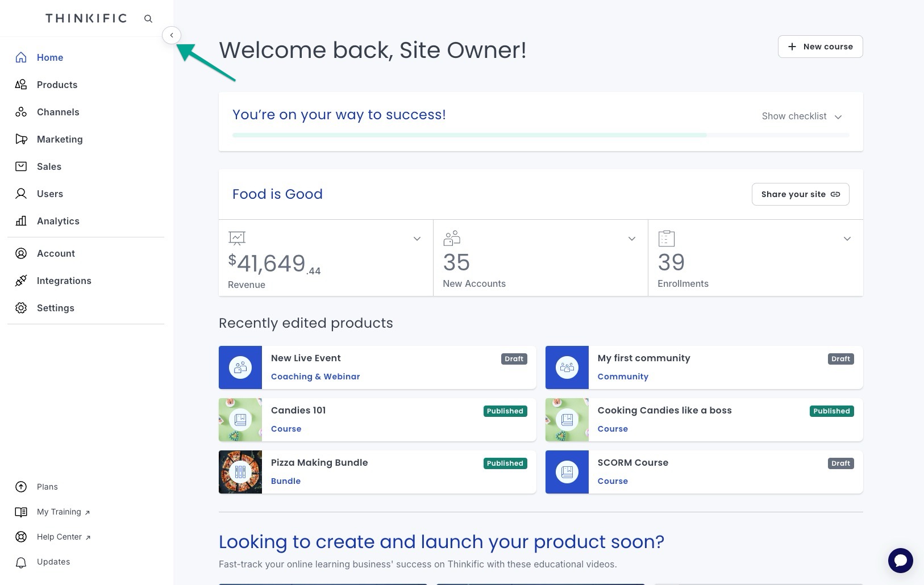Open the Sales menu item
This screenshot has width=924, height=585.
(x=49, y=166)
